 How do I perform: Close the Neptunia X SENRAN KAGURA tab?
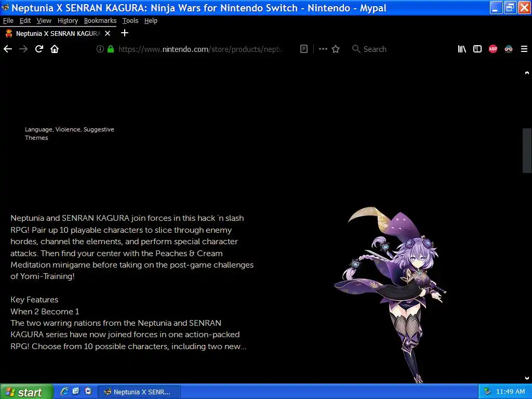108,33
